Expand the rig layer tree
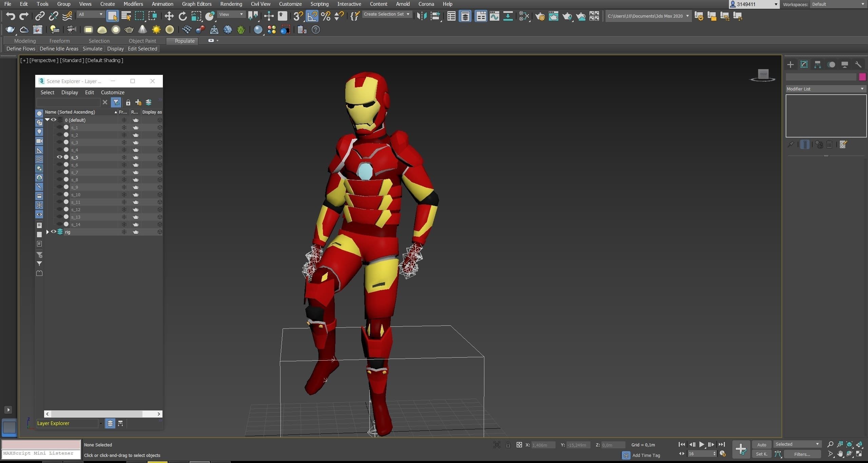This screenshot has width=868, height=463. 47,232
